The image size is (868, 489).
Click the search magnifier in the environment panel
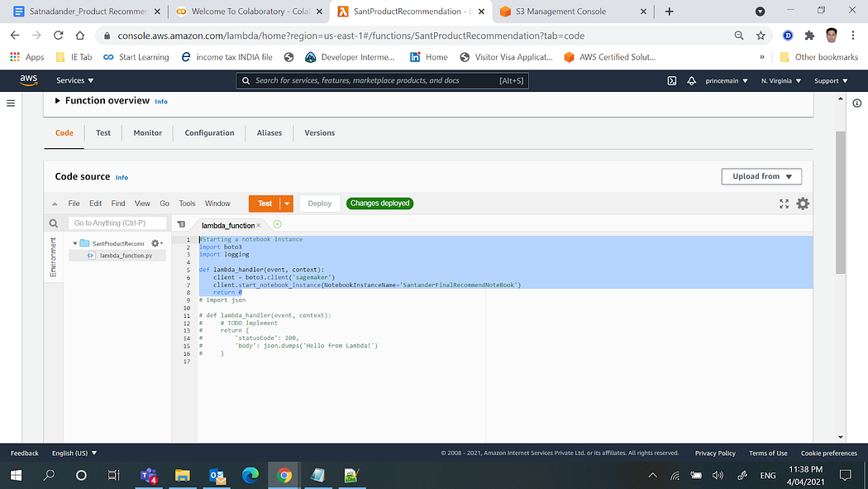point(53,223)
